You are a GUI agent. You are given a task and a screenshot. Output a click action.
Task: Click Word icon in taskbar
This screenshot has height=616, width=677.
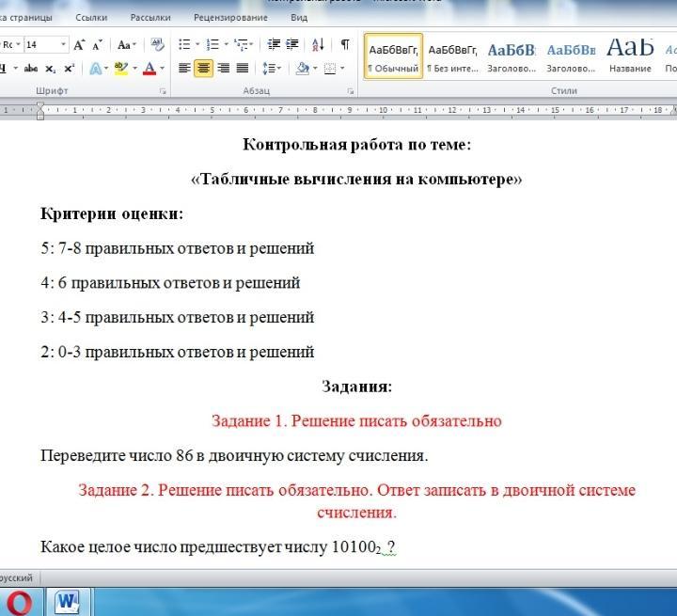[x=67, y=602]
